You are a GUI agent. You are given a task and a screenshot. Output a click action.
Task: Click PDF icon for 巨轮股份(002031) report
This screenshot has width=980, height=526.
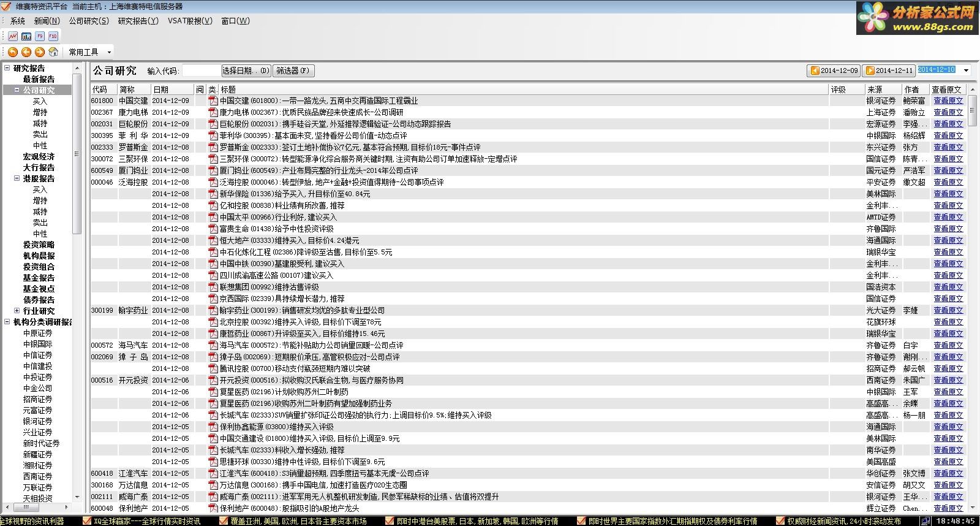pyautogui.click(x=213, y=124)
